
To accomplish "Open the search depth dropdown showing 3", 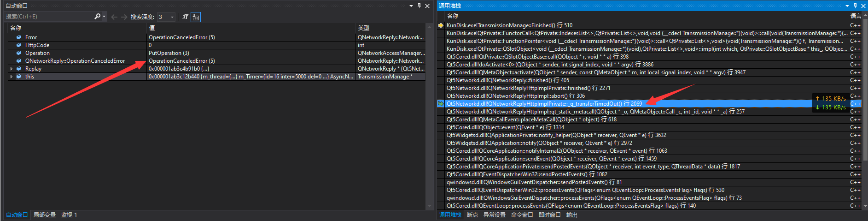I will [172, 17].
